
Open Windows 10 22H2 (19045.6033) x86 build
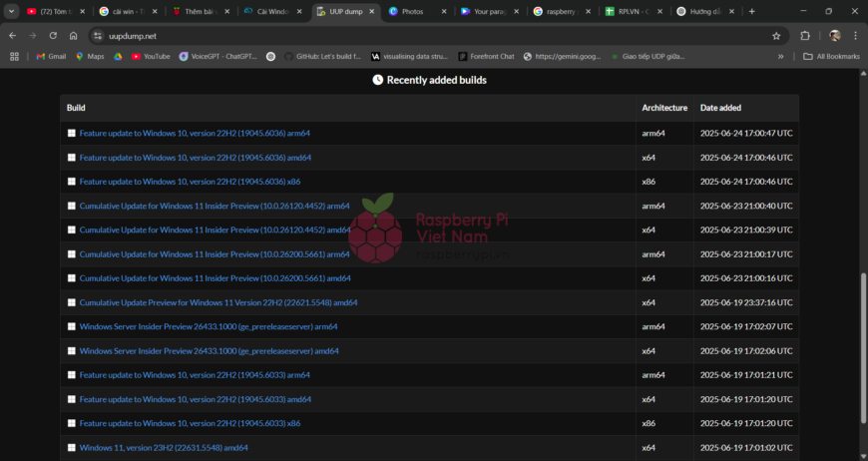(x=190, y=423)
